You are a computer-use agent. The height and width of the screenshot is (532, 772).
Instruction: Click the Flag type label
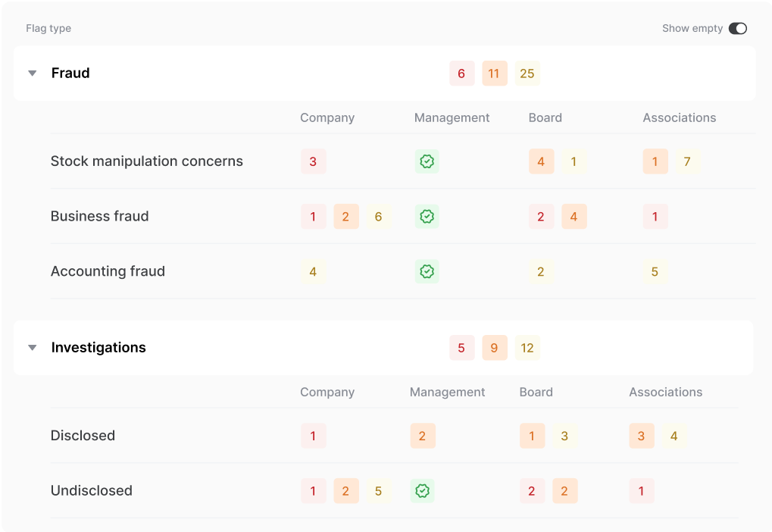pyautogui.click(x=48, y=29)
